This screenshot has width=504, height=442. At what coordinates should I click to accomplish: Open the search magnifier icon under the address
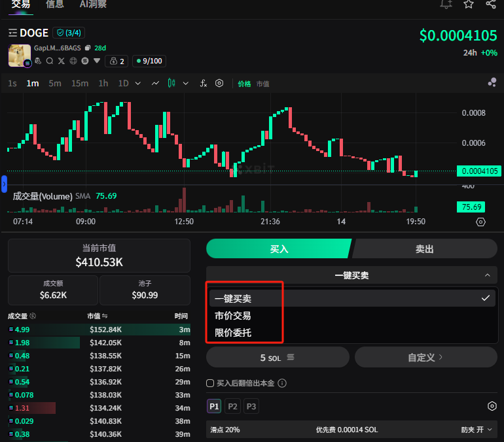[x=50, y=61]
